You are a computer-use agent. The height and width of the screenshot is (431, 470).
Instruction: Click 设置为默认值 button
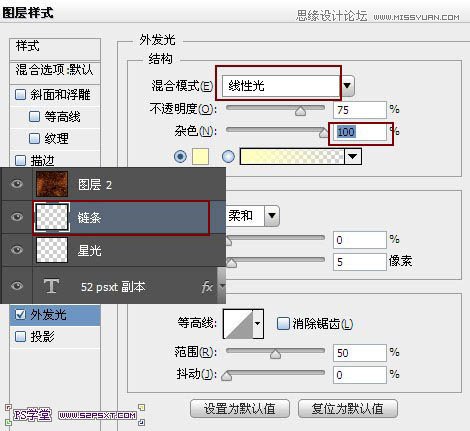point(240,408)
